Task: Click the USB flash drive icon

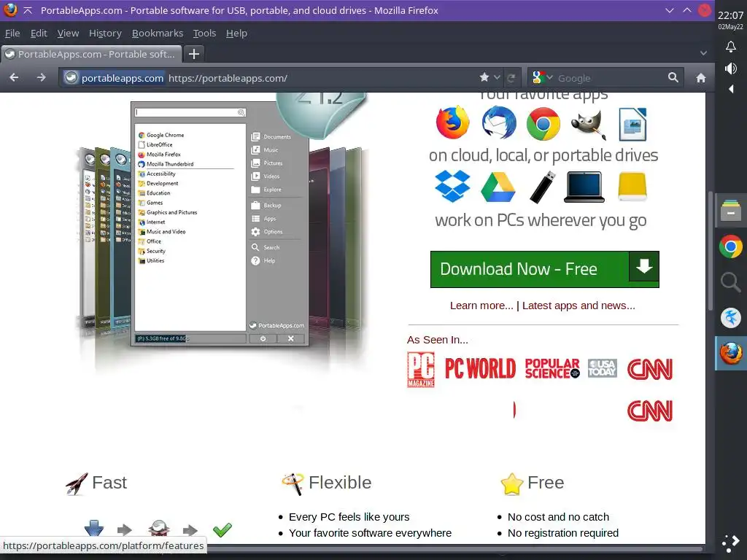Action: [543, 187]
